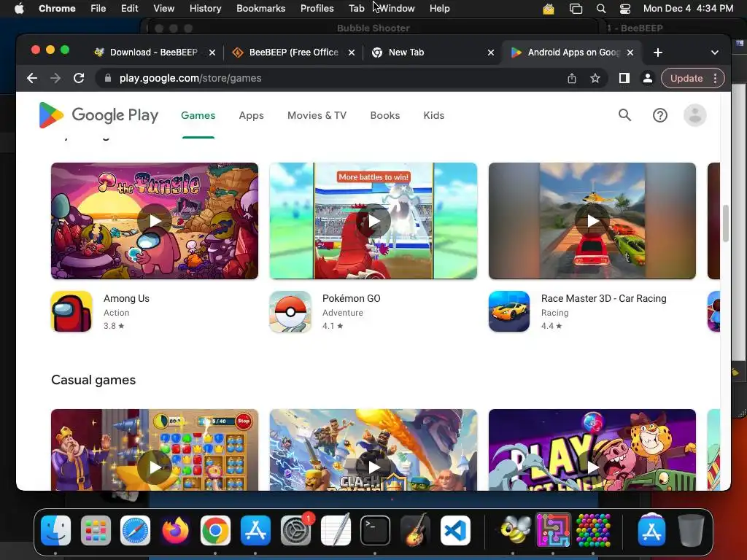Go back with the browser back arrow
The height and width of the screenshot is (560, 747).
32,78
